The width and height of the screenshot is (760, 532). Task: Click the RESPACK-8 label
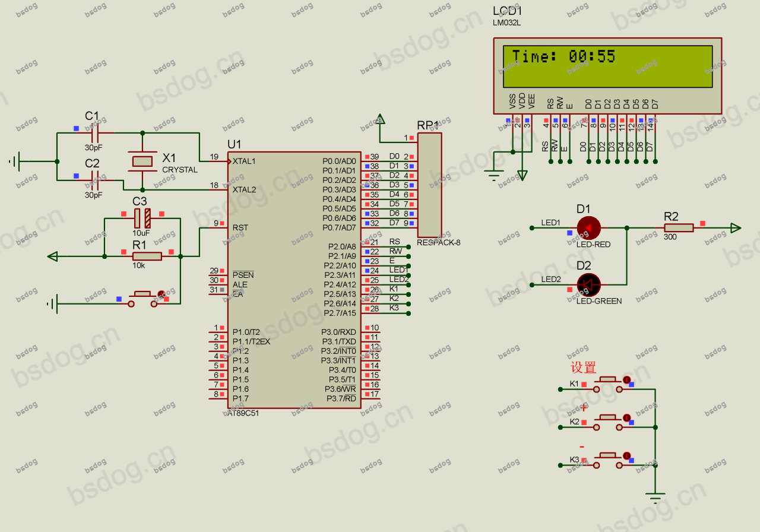click(x=438, y=242)
